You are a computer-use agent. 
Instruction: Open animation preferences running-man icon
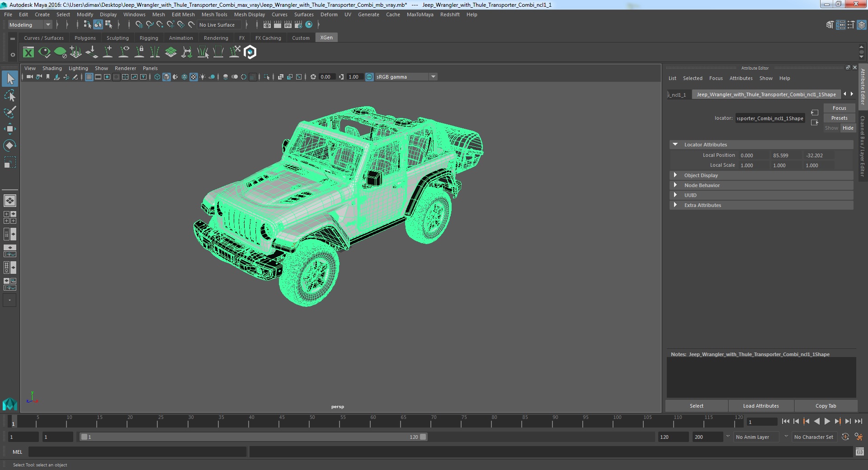(859, 437)
